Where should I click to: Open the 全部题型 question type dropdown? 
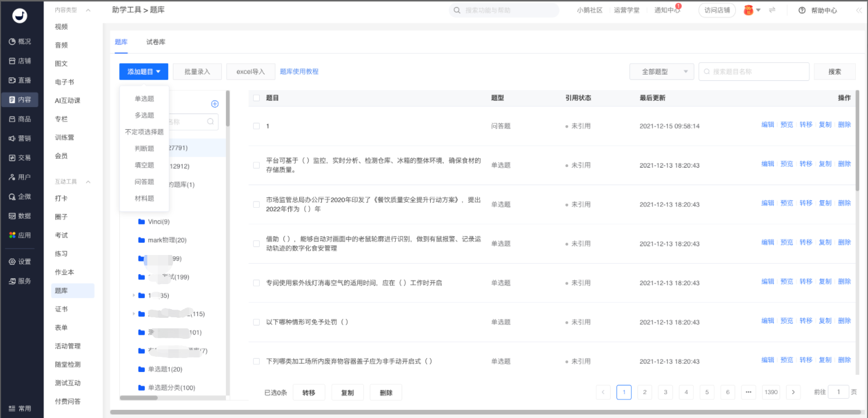point(662,72)
